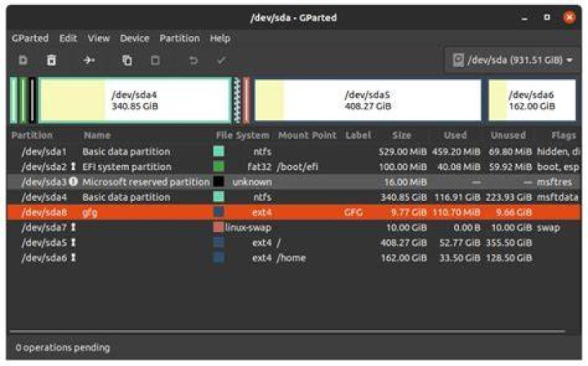Click the 33.50 GiB used cell
Image resolution: width=588 pixels, height=366 pixels.
(460, 258)
